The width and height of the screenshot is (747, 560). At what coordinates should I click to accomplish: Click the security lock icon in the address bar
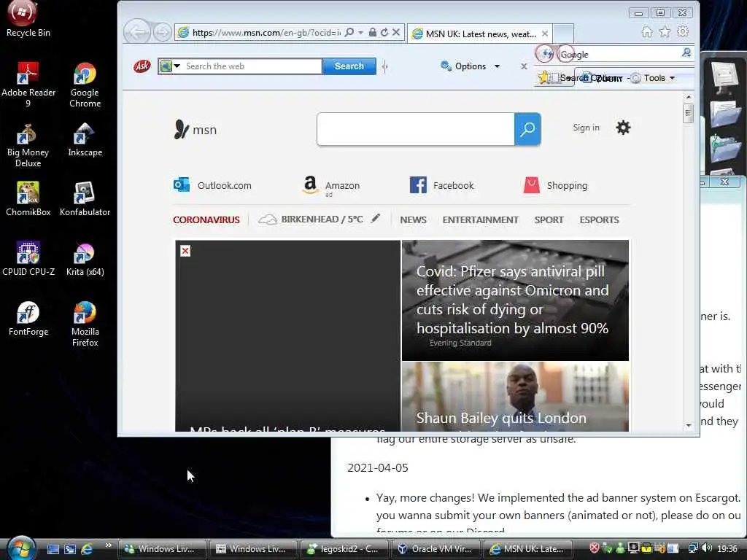click(x=373, y=32)
